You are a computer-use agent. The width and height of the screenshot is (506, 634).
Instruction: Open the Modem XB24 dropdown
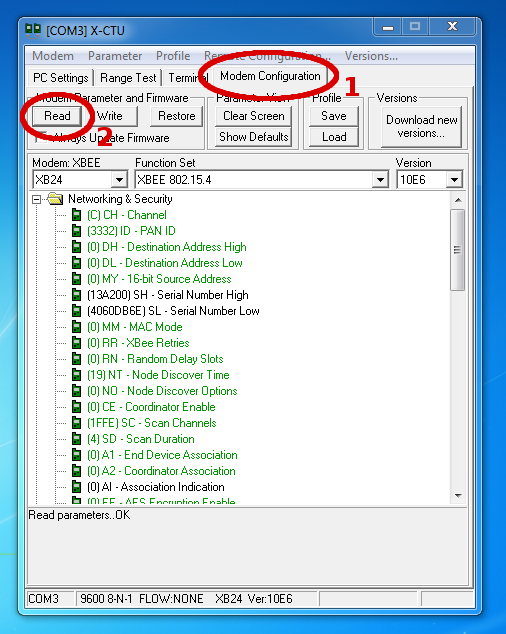[x=120, y=180]
